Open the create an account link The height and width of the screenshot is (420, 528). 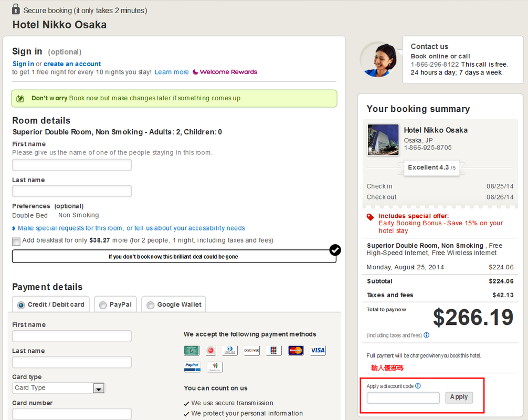tap(72, 64)
